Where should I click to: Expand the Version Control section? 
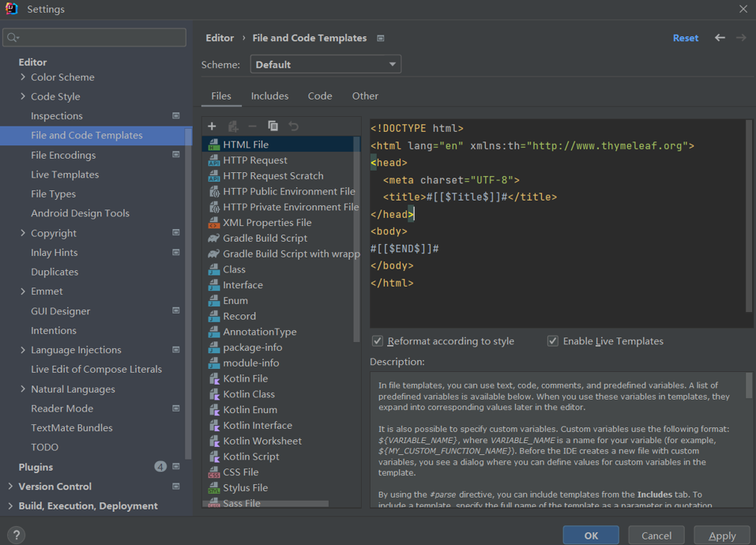click(10, 487)
